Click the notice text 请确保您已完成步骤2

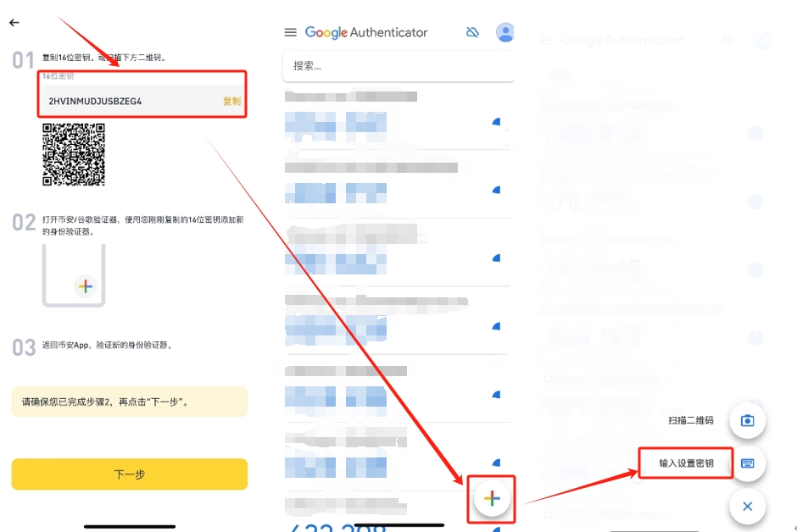pyautogui.click(x=64, y=402)
